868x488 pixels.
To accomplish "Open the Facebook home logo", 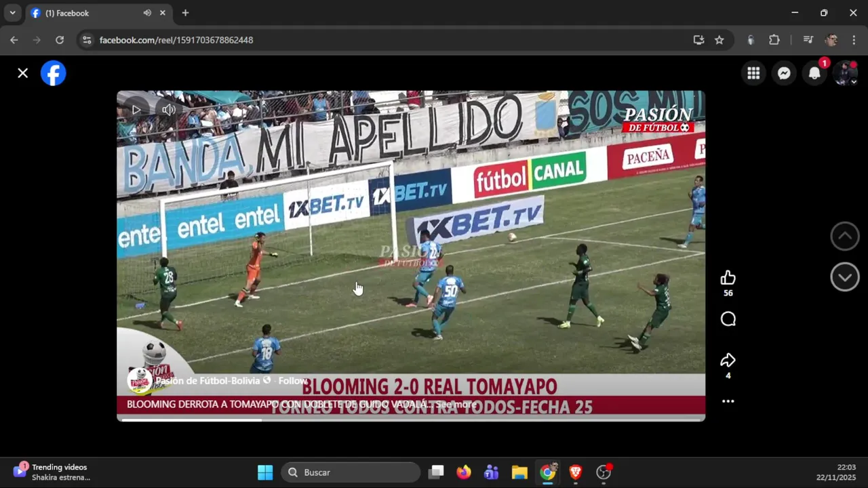I will click(53, 73).
